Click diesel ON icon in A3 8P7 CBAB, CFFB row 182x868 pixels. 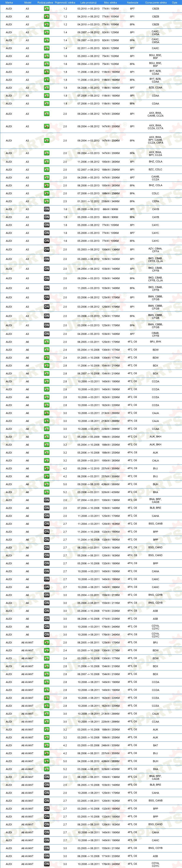point(47,334)
